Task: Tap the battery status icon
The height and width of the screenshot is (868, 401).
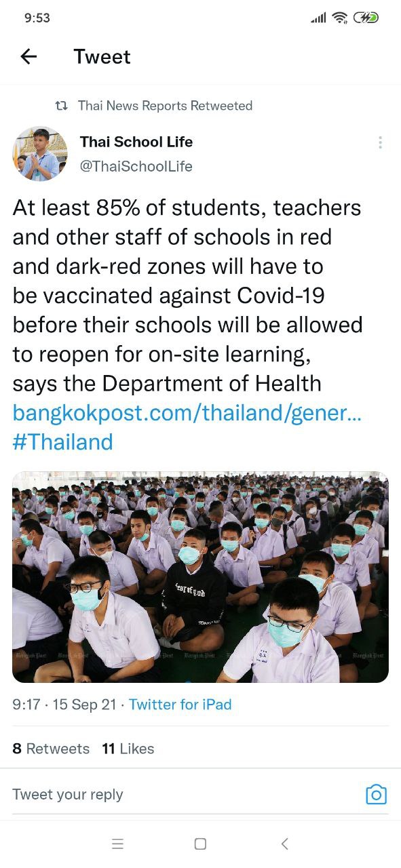Action: click(366, 18)
